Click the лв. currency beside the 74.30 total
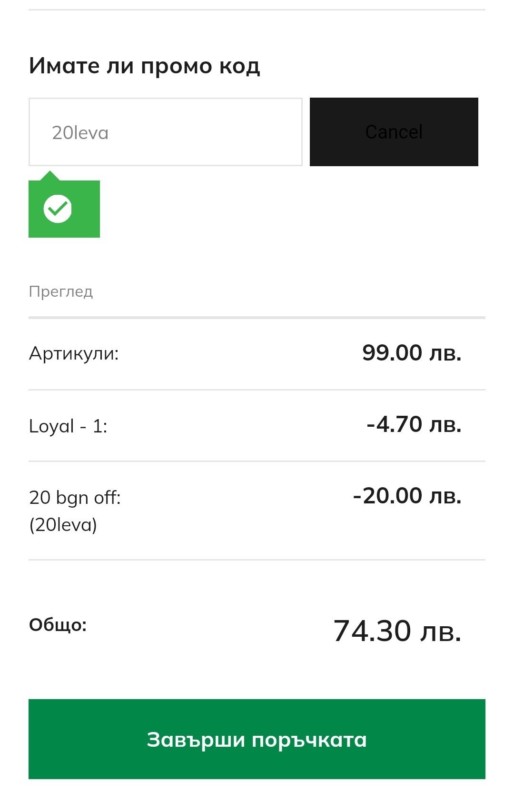514x812 pixels. pos(441,632)
